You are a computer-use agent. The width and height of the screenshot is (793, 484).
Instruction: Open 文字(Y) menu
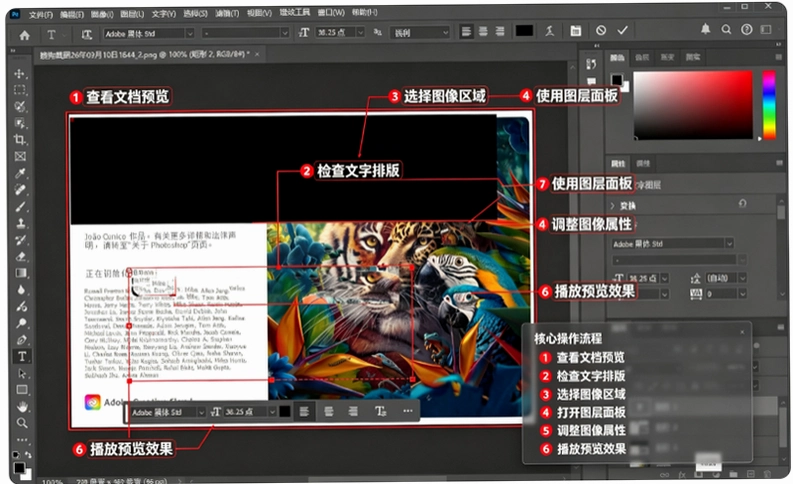pyautogui.click(x=164, y=14)
